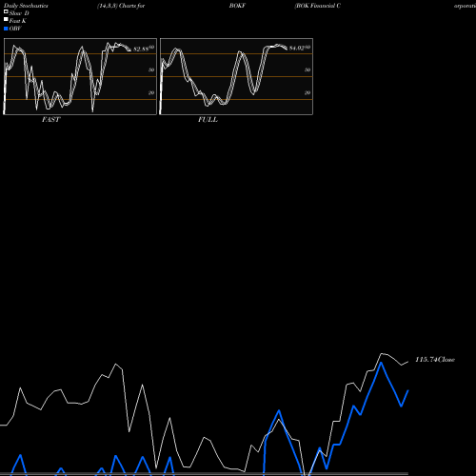Click the FULL stochastic chart label

pos(208,120)
